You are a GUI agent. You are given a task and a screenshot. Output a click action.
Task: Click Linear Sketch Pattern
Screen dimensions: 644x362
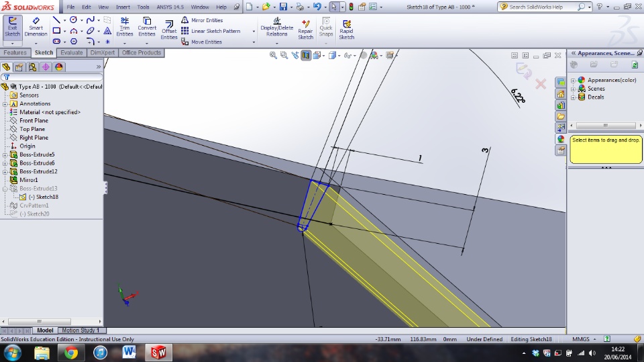point(211,31)
